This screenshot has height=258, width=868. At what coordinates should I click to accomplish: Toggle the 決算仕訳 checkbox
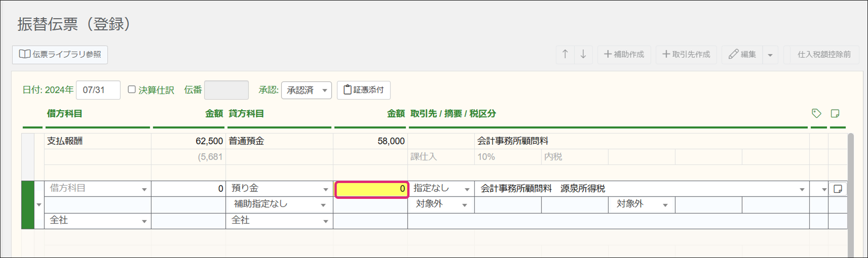[x=132, y=89]
